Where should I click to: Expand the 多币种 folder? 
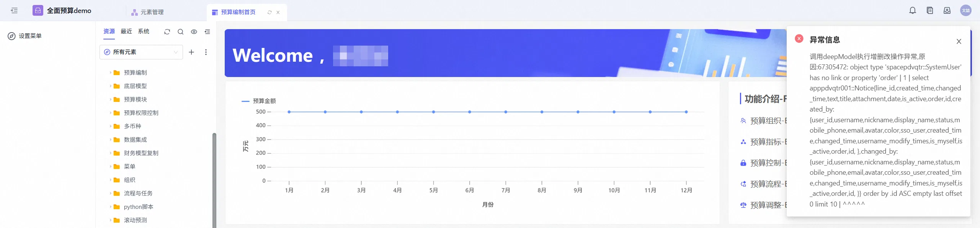(x=111, y=126)
